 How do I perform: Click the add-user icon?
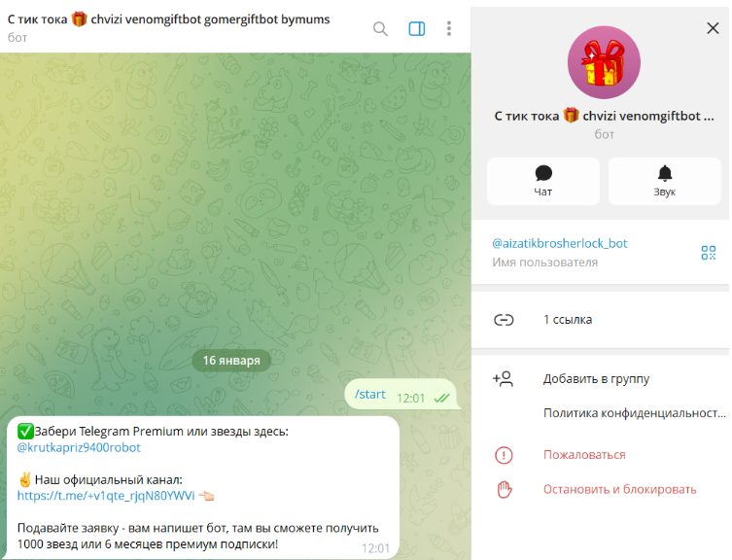point(503,379)
